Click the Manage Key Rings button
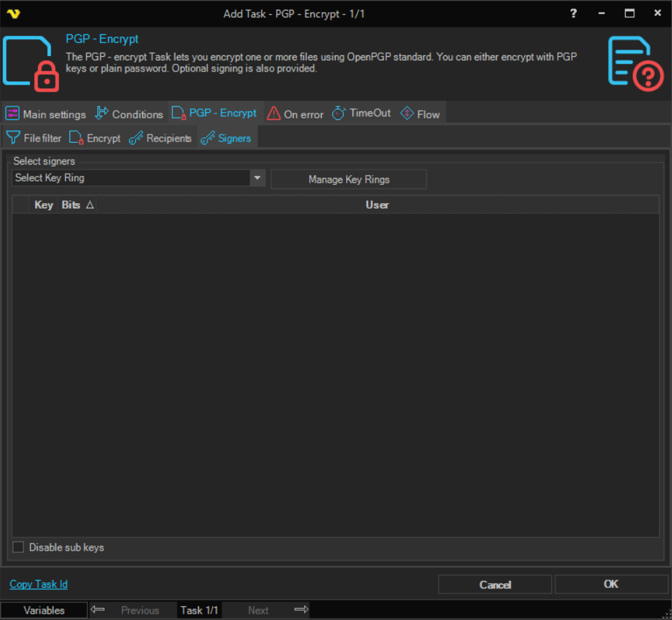The image size is (672, 620). click(x=349, y=179)
